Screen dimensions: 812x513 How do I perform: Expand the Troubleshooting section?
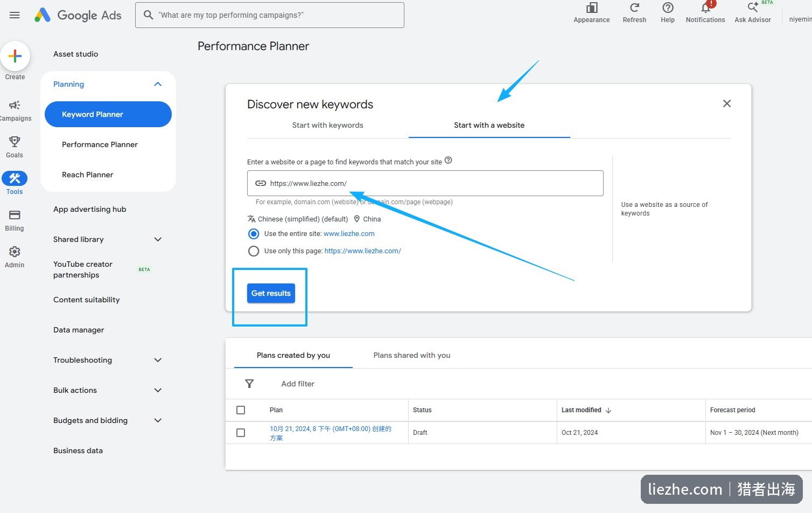158,360
